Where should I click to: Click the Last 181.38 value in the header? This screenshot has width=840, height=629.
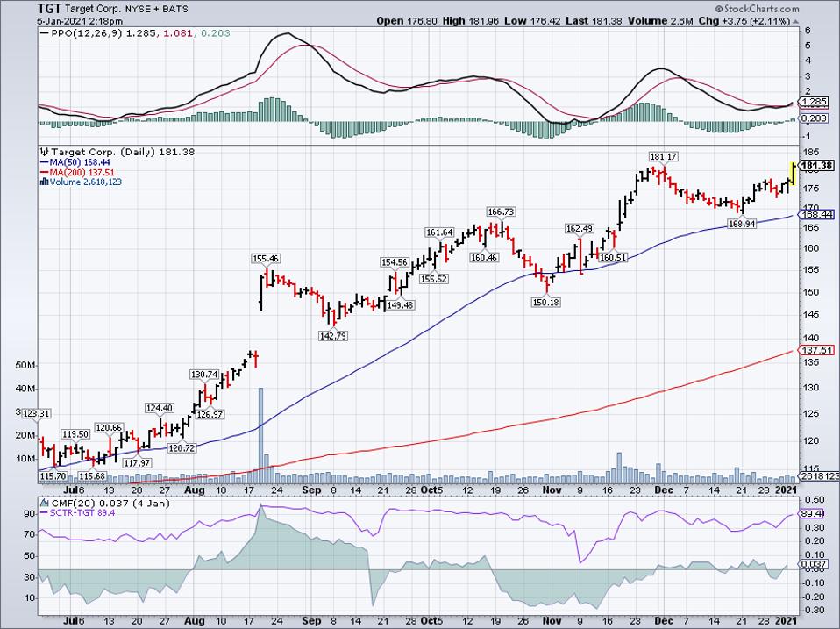tap(593, 21)
